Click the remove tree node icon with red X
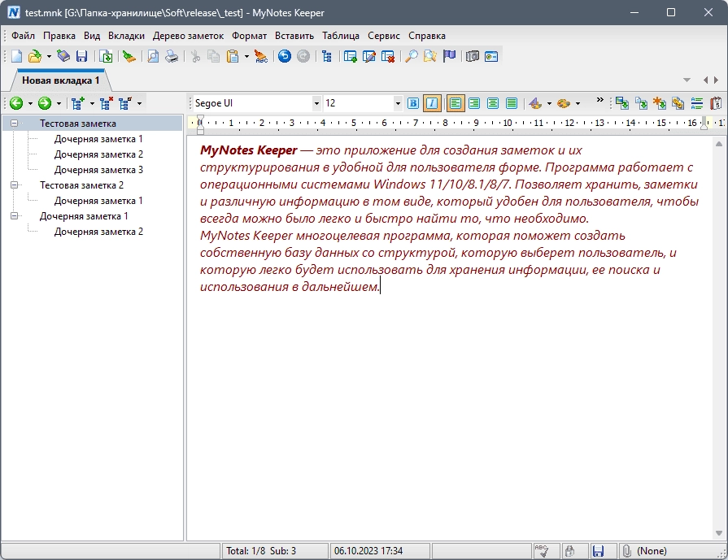Viewport: 728px width, 560px height. click(x=107, y=103)
